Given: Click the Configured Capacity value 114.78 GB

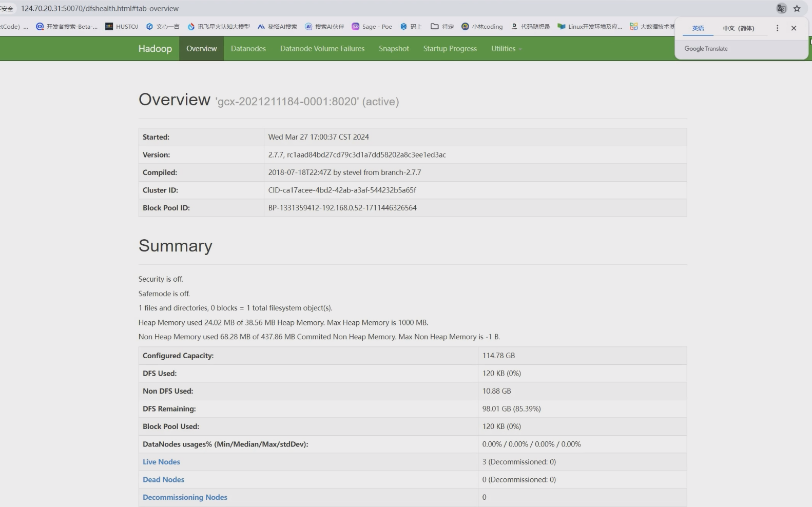Looking at the screenshot, I should (498, 356).
